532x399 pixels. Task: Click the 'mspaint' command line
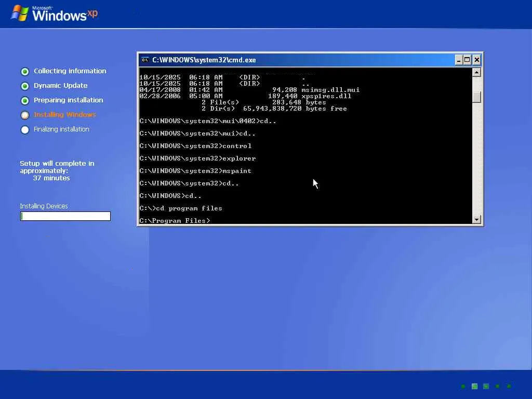point(195,171)
